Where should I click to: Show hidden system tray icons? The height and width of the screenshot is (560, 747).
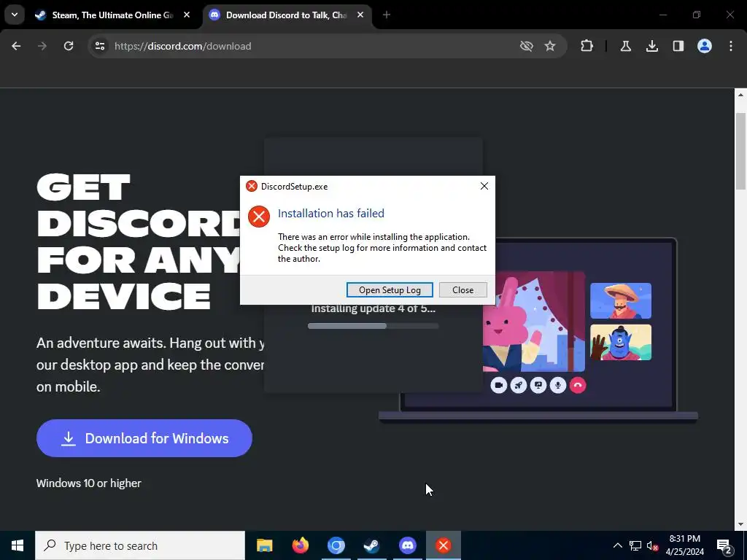tap(617, 545)
